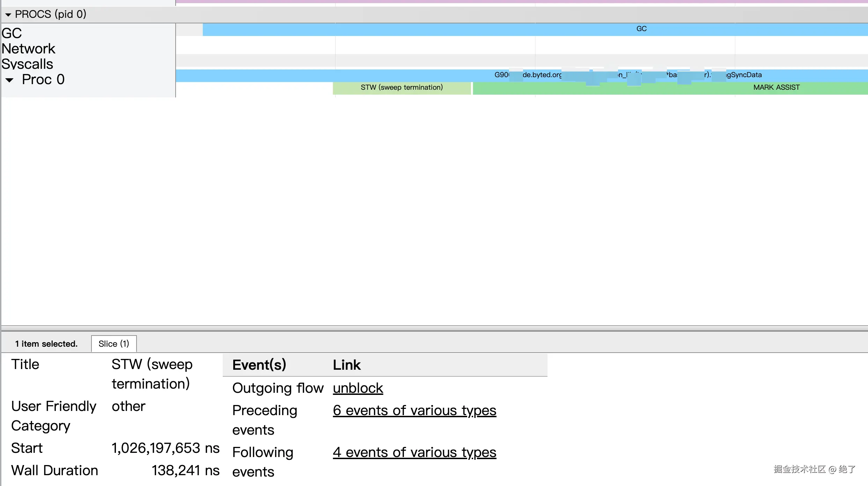Click the Syscalls track label
868x486 pixels.
click(27, 64)
